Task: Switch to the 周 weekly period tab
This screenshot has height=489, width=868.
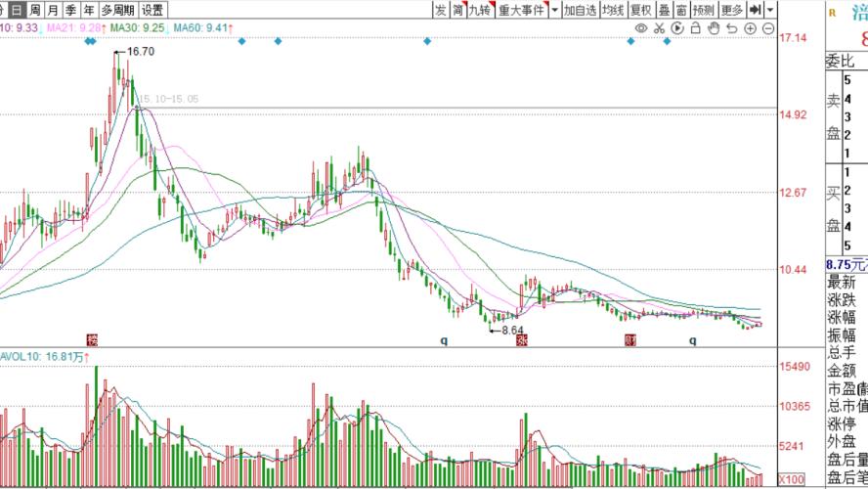Action: tap(35, 10)
